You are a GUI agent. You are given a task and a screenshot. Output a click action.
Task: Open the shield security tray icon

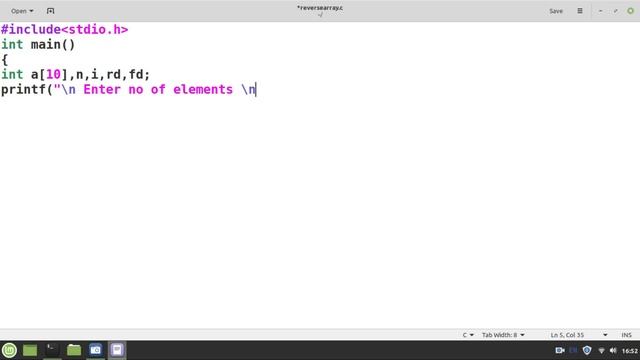click(587, 350)
